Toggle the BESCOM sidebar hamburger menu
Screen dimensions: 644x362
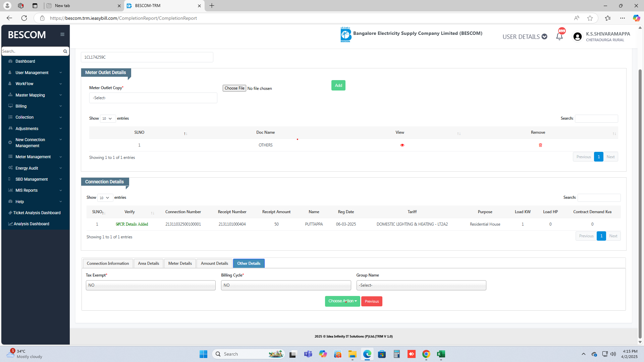tap(62, 35)
